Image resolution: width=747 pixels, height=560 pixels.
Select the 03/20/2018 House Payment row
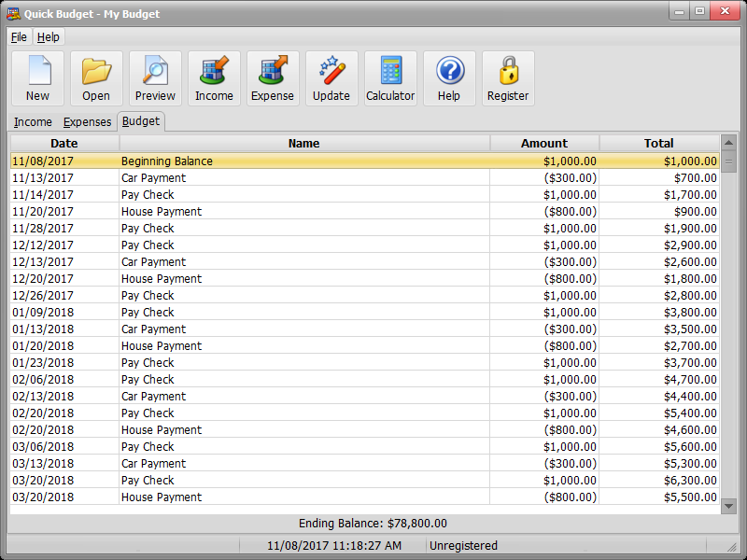[364, 497]
